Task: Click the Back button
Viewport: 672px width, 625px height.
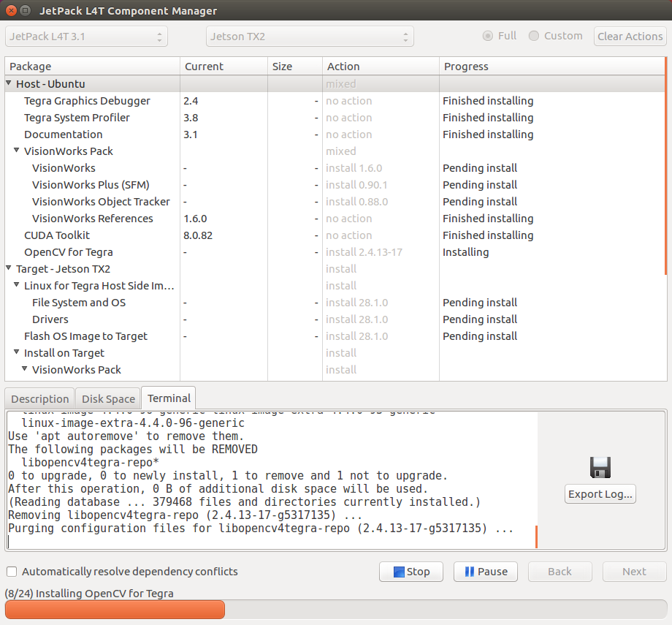Action: (x=560, y=572)
